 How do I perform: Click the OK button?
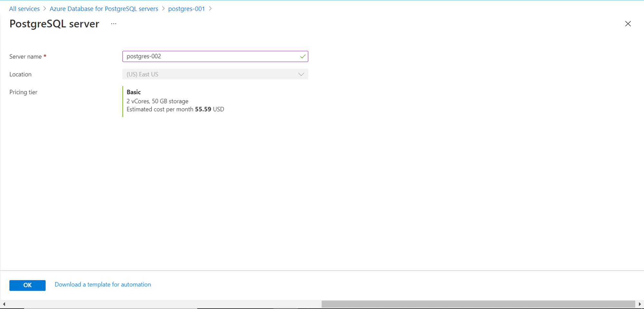click(x=27, y=285)
